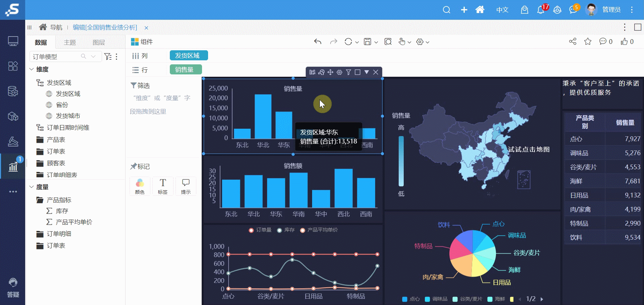The image size is (644, 305).
Task: Click the preview magnifier icon in toolbar
Action: (388, 42)
